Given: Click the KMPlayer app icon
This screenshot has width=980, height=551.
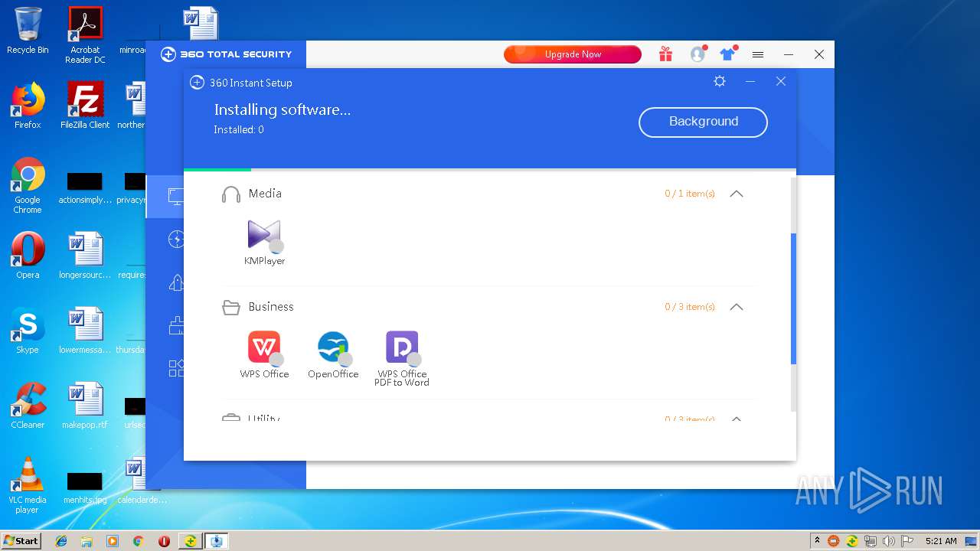Looking at the screenshot, I should pos(264,235).
